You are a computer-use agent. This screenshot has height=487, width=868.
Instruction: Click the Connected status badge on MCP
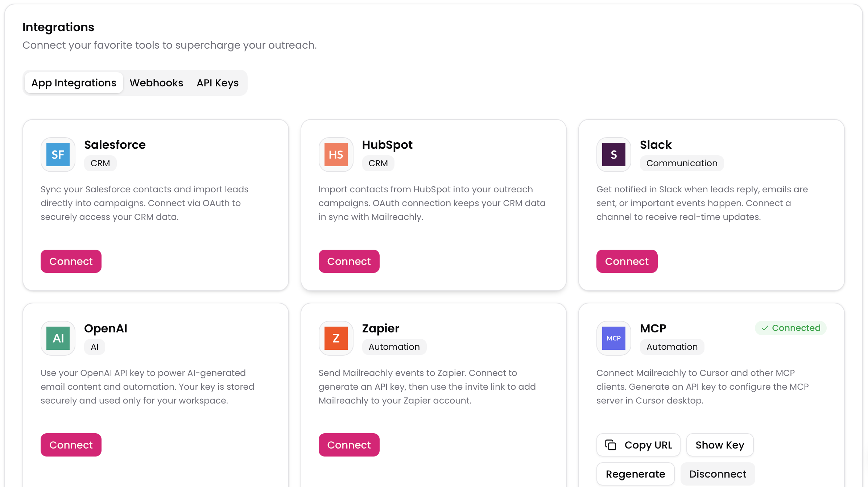point(790,328)
